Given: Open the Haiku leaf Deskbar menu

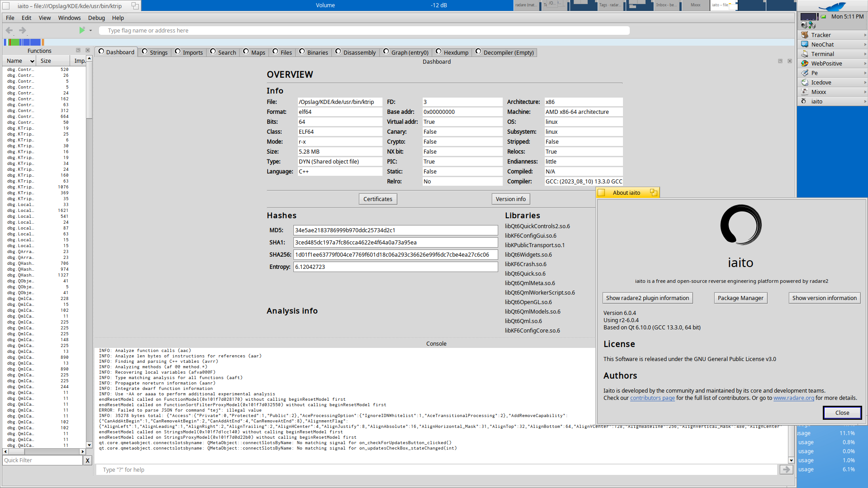Looking at the screenshot, I should point(832,6).
